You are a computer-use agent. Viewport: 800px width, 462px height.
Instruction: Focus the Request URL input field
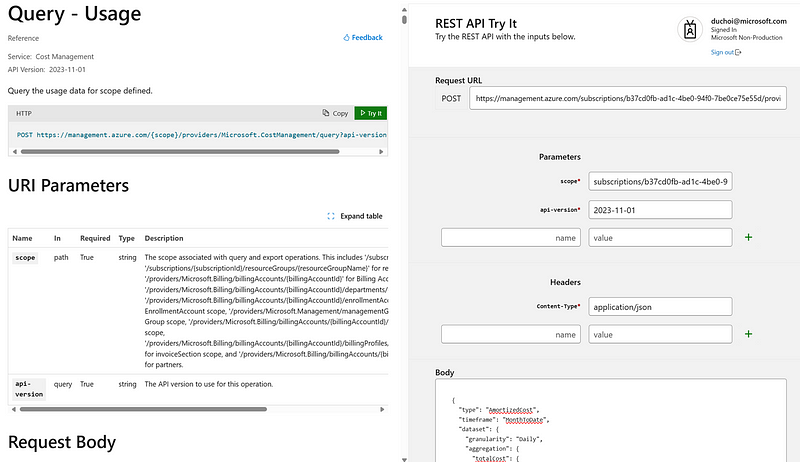point(628,99)
